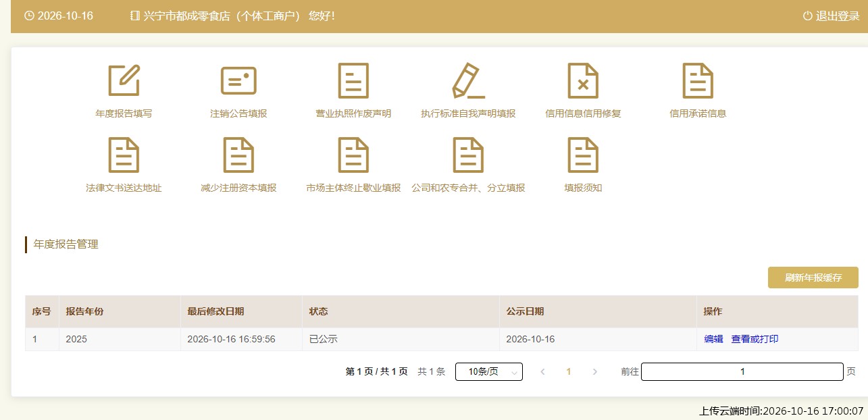The image size is (868, 420).
Task: Click the 法律文书送达地址 label
Action: 124,188
